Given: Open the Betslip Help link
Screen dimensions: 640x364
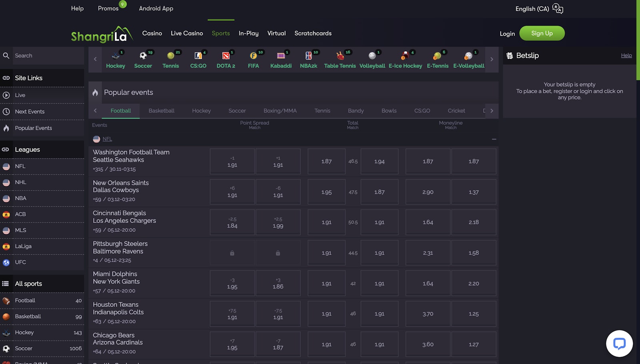Looking at the screenshot, I should [x=626, y=56].
